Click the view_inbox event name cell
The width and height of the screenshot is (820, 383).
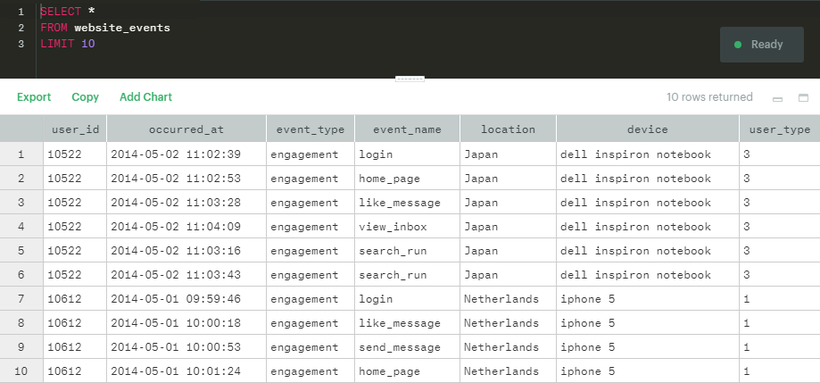pos(407,227)
